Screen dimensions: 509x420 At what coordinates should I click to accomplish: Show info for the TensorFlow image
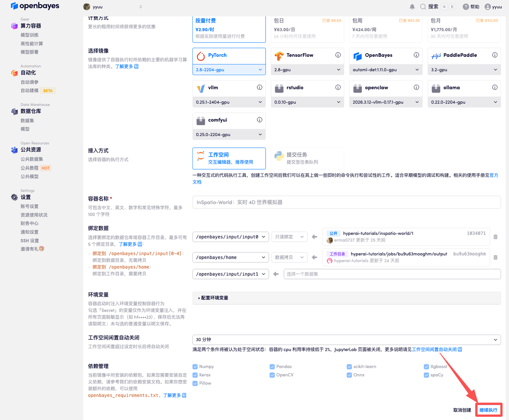(x=338, y=55)
